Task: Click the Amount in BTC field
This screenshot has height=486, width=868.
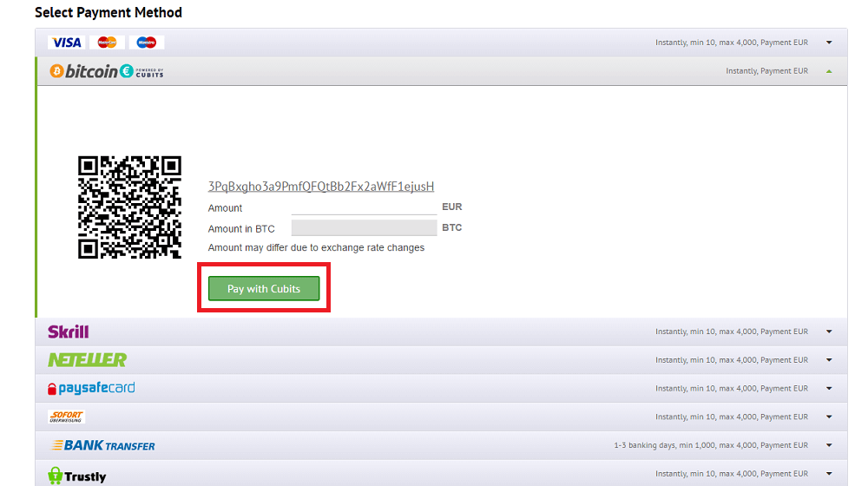Action: 365,227
